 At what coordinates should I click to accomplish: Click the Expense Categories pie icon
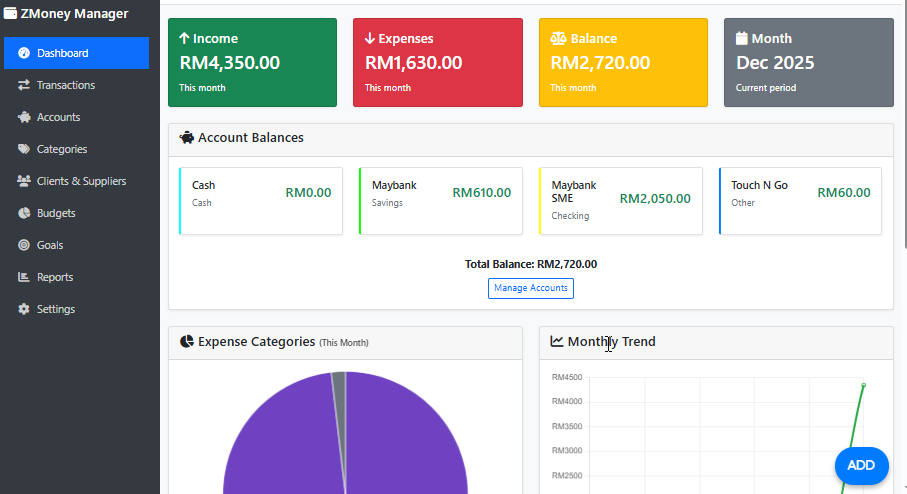pyautogui.click(x=187, y=341)
